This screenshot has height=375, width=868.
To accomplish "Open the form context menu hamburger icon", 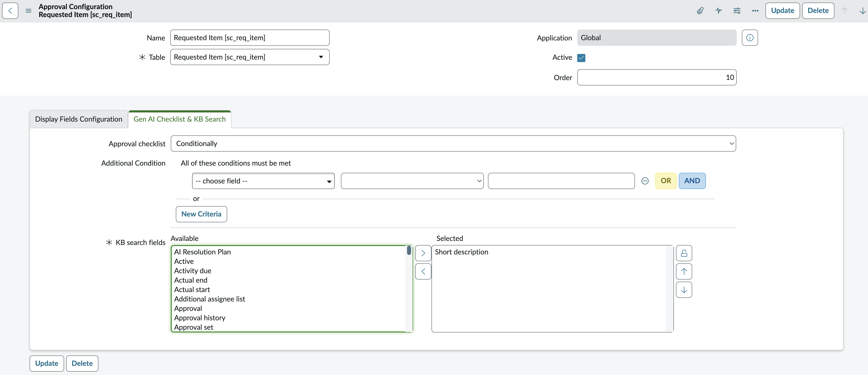I will coord(29,11).
